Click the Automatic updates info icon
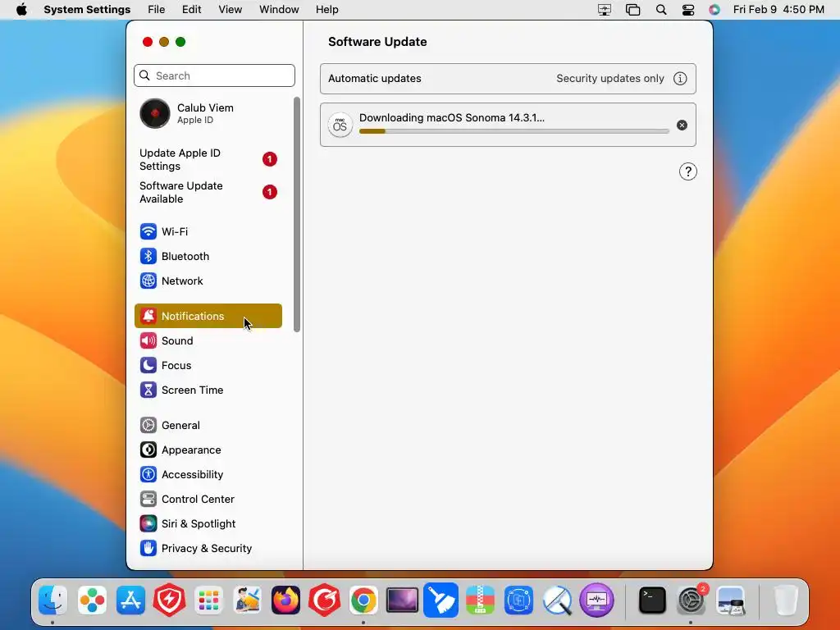Viewport: 840px width, 630px height. [x=680, y=79]
